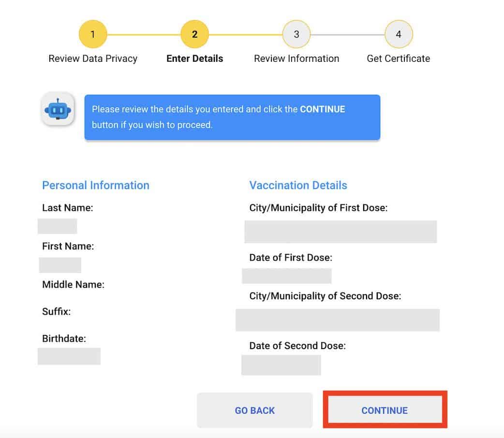
Task: Jump to step 3 circle
Action: (x=296, y=34)
